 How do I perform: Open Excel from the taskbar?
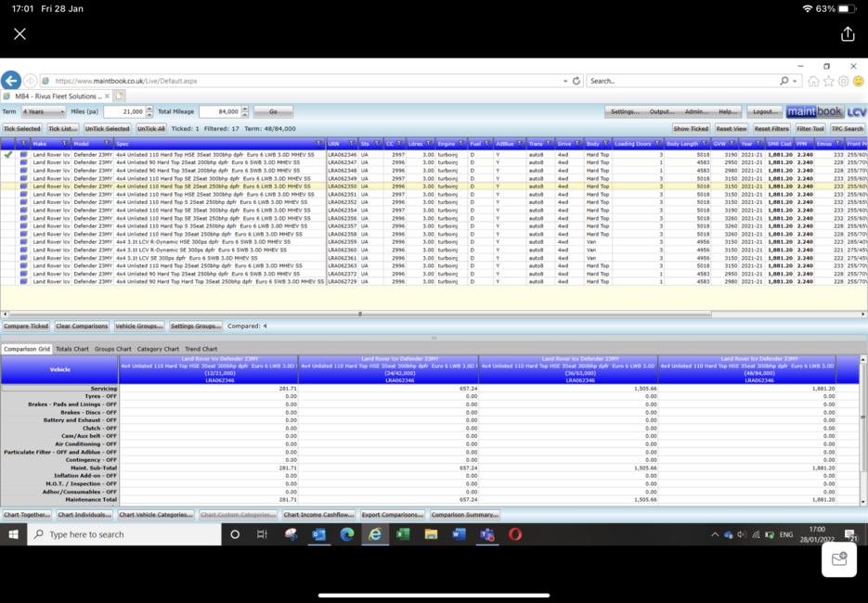tap(403, 534)
